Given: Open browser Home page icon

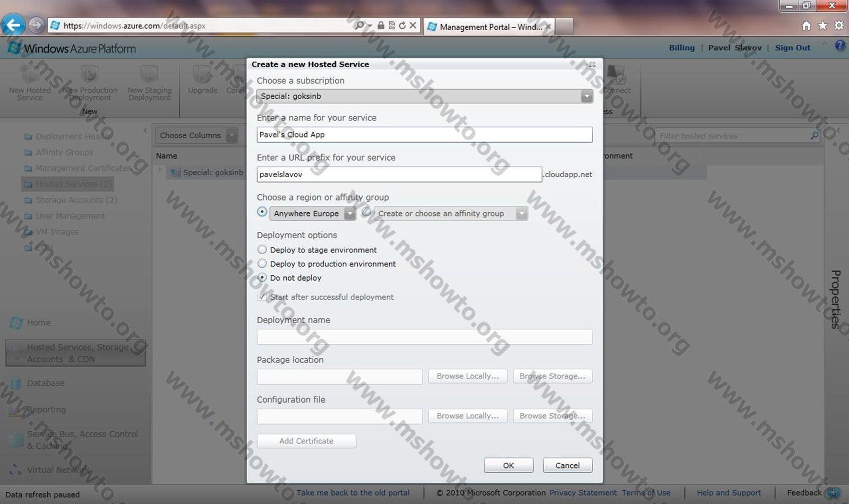Looking at the screenshot, I should (806, 25).
